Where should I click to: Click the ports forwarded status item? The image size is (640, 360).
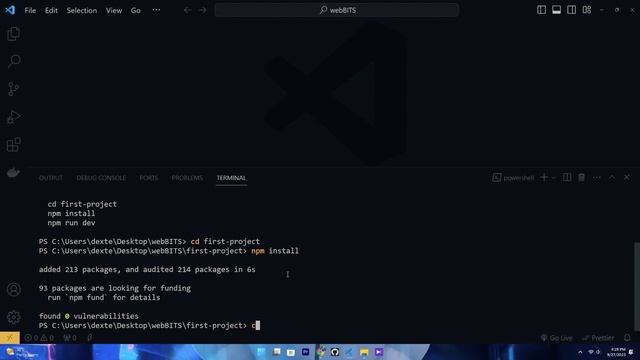(70, 338)
